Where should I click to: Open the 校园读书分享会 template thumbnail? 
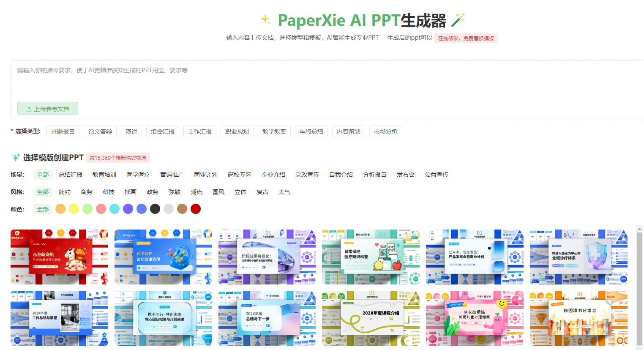point(579,318)
